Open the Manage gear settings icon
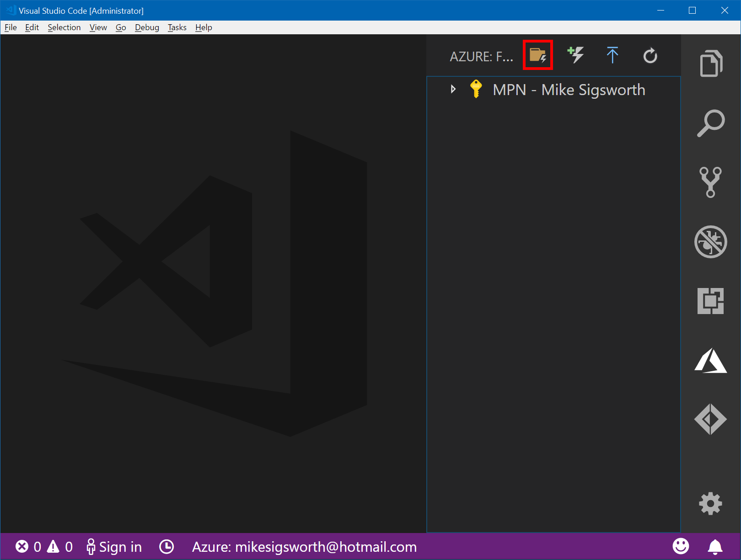Image resolution: width=741 pixels, height=560 pixels. click(x=711, y=504)
